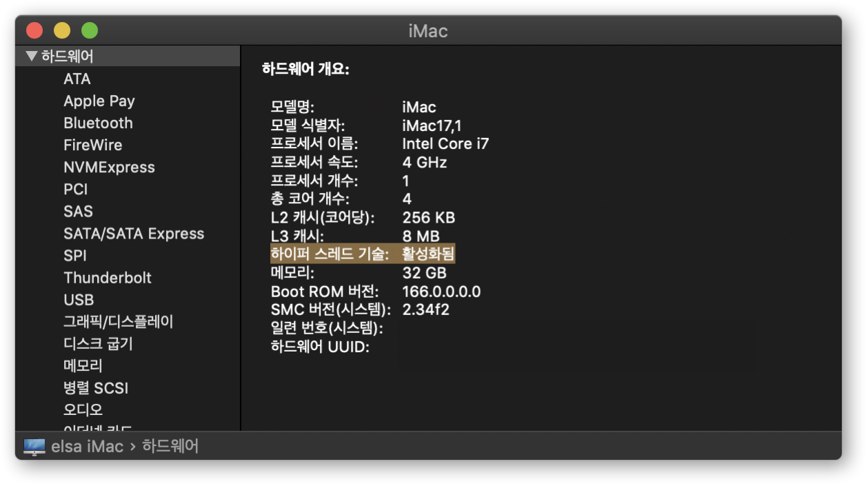Click the 2.34f2 SMC version value
Screen dimensions: 868x486
click(425, 310)
